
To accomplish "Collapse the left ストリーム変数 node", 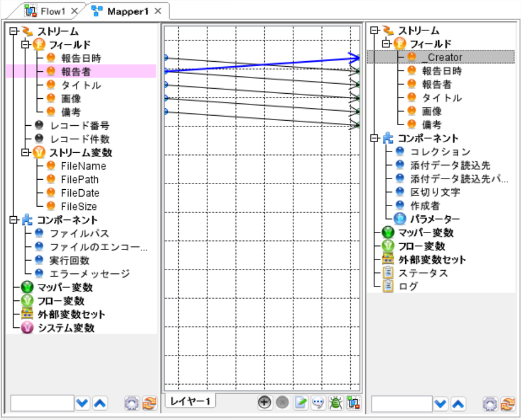I will (x=26, y=152).
